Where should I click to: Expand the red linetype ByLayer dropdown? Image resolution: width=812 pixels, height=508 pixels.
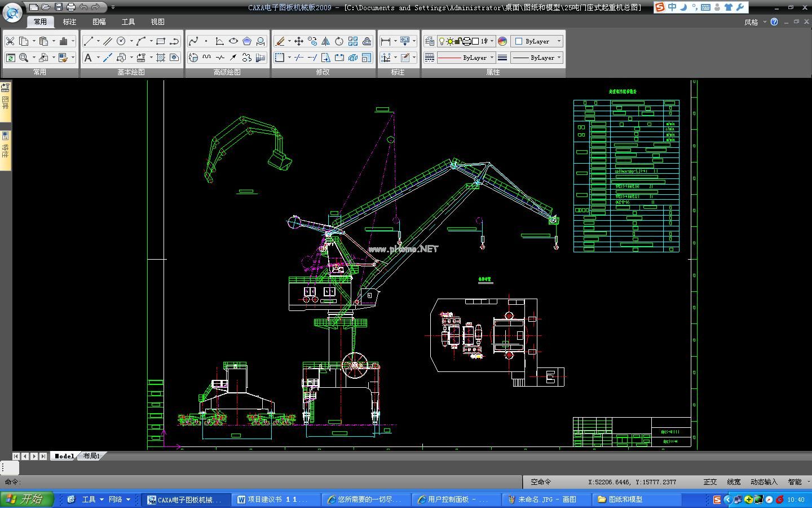tap(492, 58)
